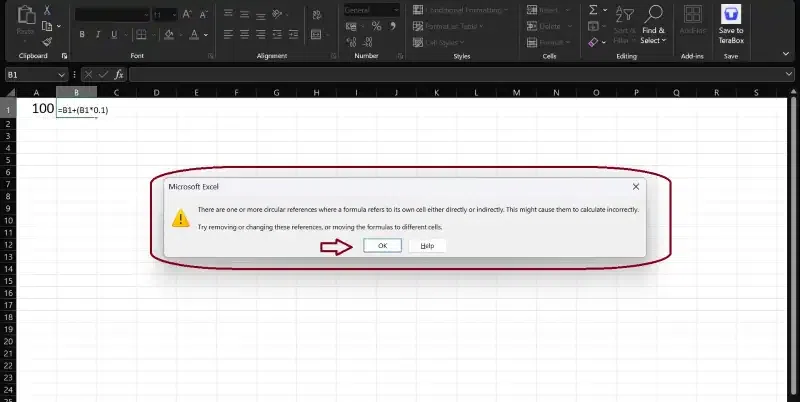Toggle Bold formatting
Screen dimensions: 800x402
[x=82, y=35]
